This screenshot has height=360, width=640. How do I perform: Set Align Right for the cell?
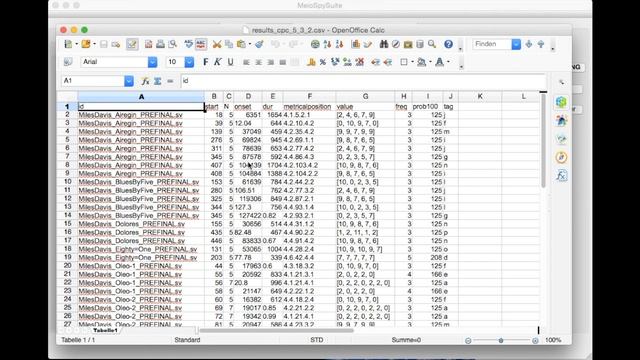point(271,62)
